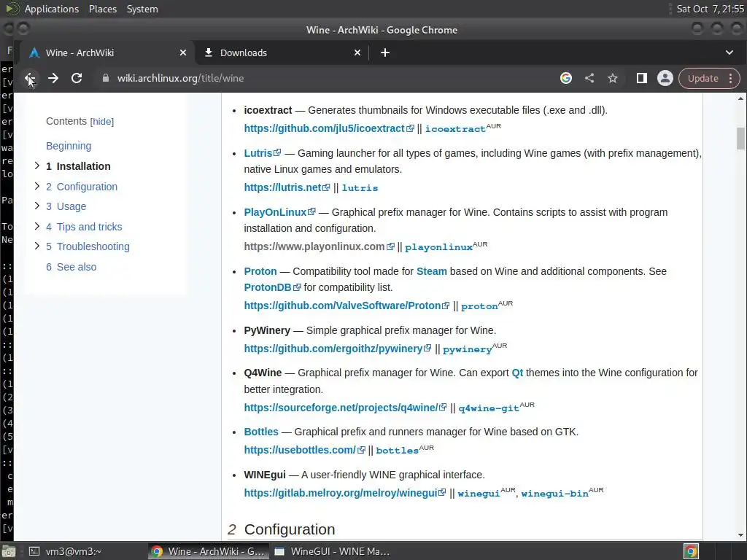This screenshot has width=747, height=560.
Task: Go to 2 Configuration in contents
Action: [82, 187]
